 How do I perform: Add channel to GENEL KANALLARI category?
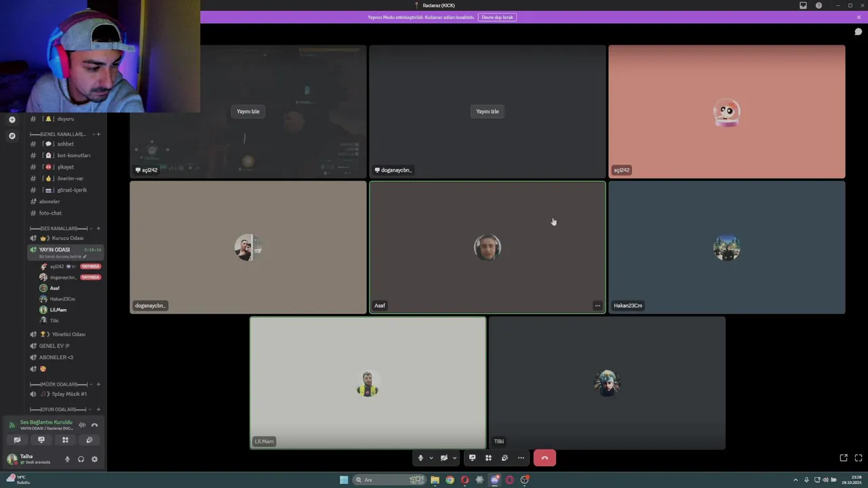98,134
